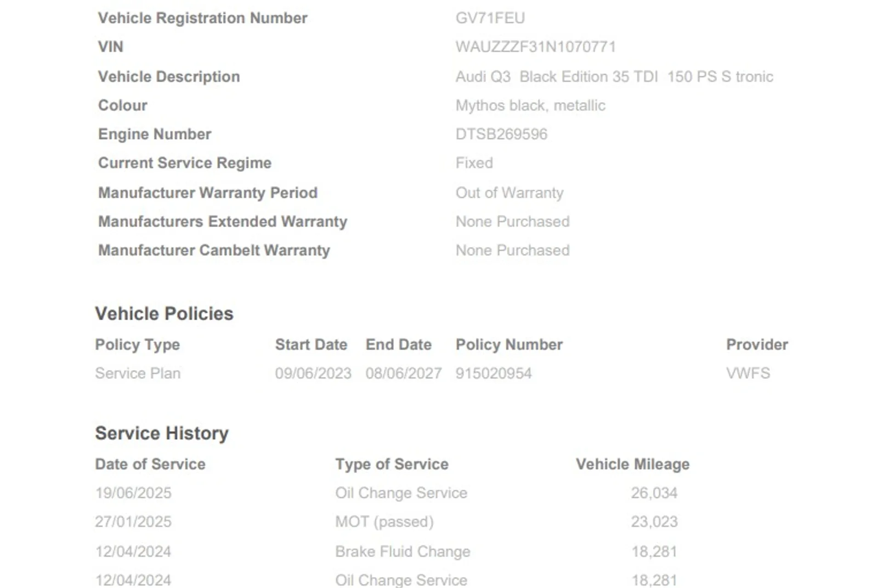
Task: Click None Purchased for Extended Warranty
Action: point(512,222)
